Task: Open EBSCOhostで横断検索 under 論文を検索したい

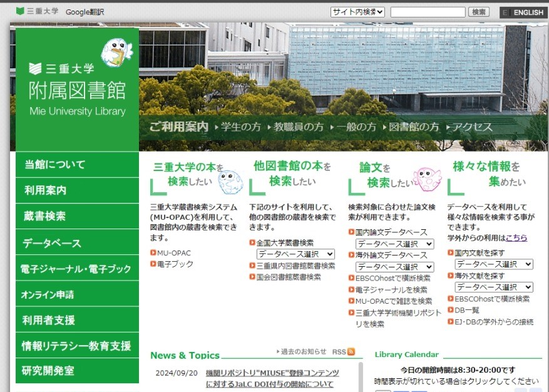Action: pyautogui.click(x=393, y=278)
